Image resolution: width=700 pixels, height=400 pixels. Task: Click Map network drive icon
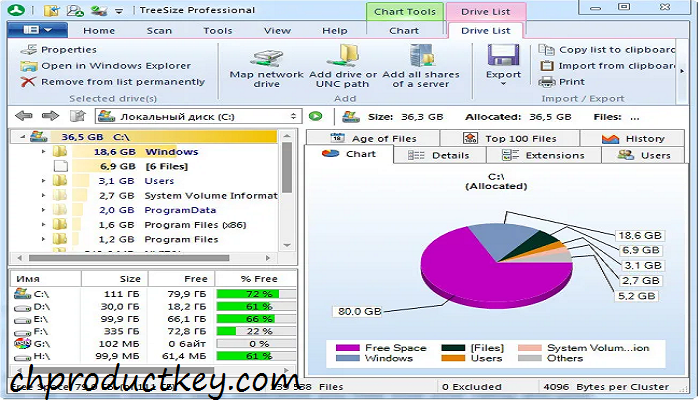267,58
